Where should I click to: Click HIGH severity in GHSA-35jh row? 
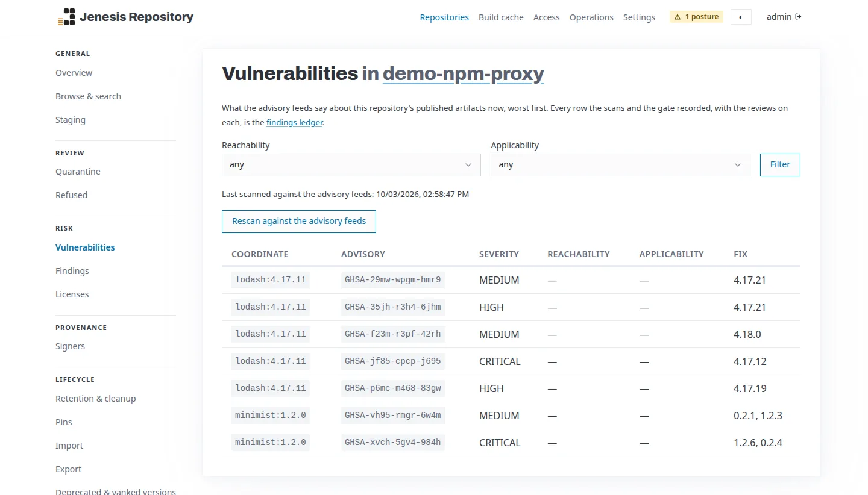point(491,307)
